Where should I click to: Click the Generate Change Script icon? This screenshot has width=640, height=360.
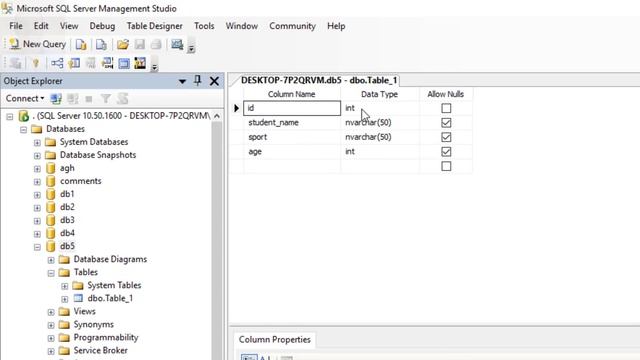coord(16,63)
